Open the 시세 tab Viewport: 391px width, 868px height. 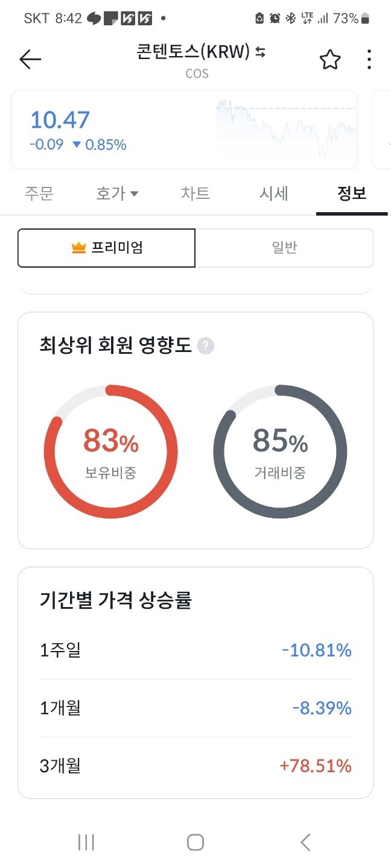(273, 193)
